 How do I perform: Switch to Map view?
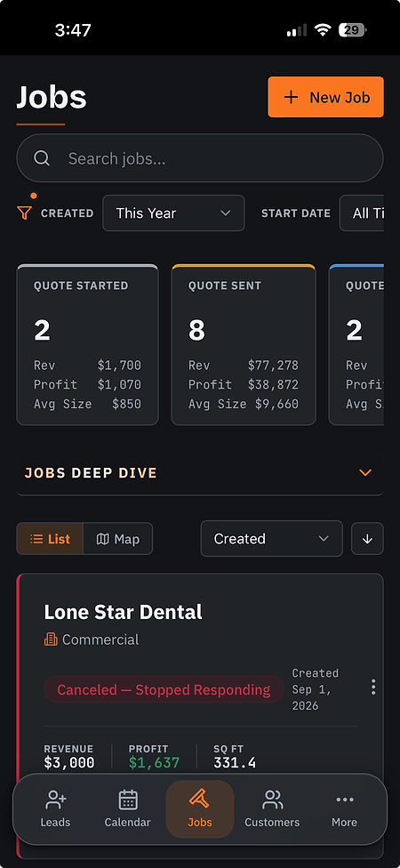point(118,539)
